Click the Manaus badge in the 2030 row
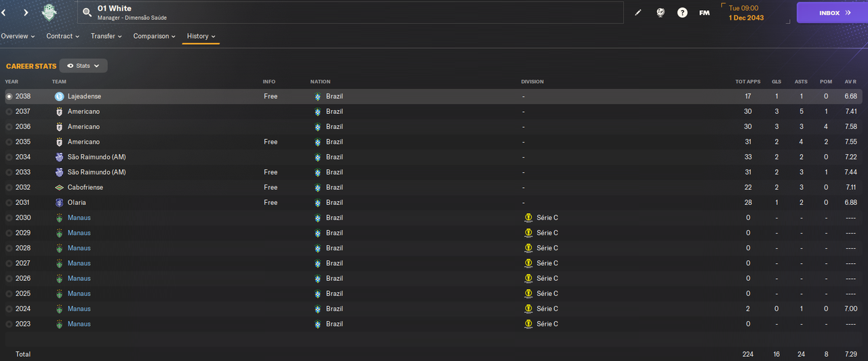The width and height of the screenshot is (868, 361). point(59,218)
